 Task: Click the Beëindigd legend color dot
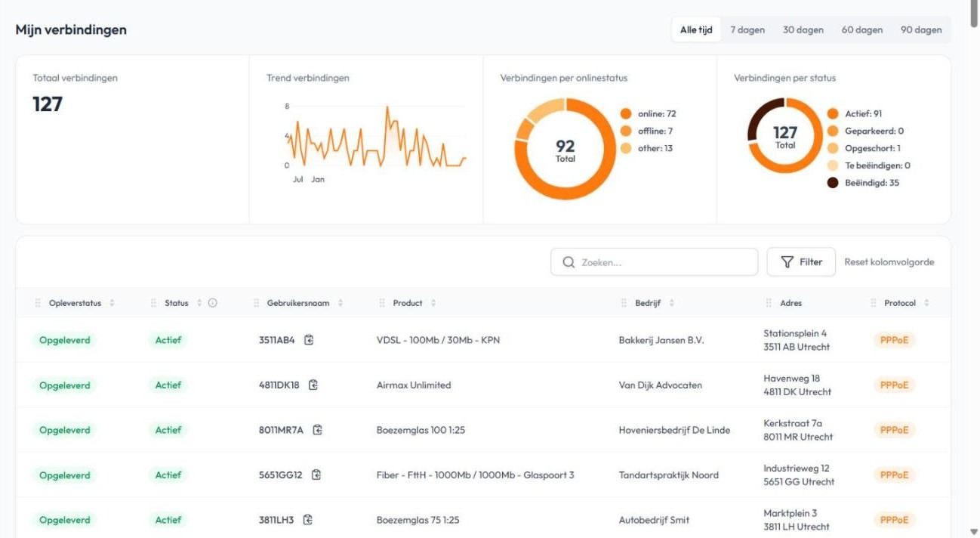click(x=833, y=183)
